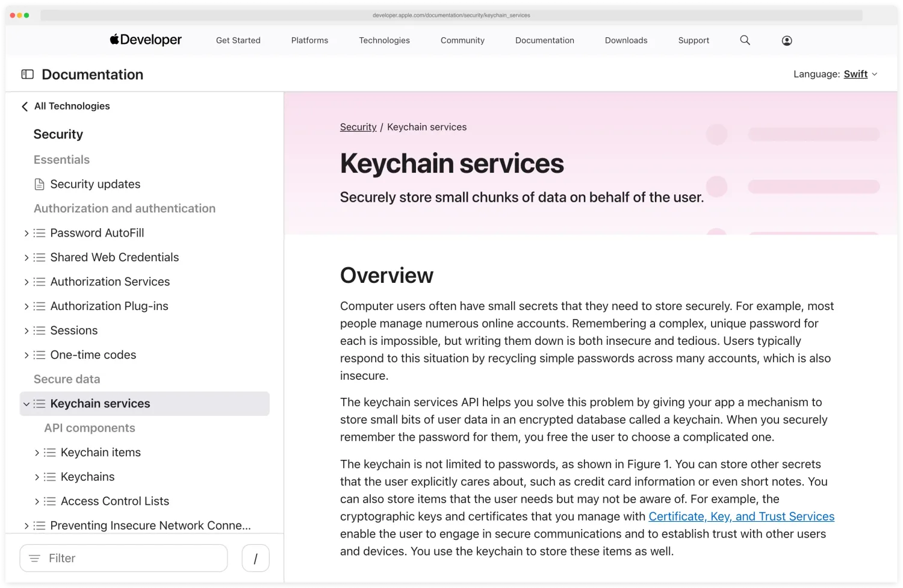Click the list icon beside Keychain services
The image size is (903, 588).
click(39, 404)
